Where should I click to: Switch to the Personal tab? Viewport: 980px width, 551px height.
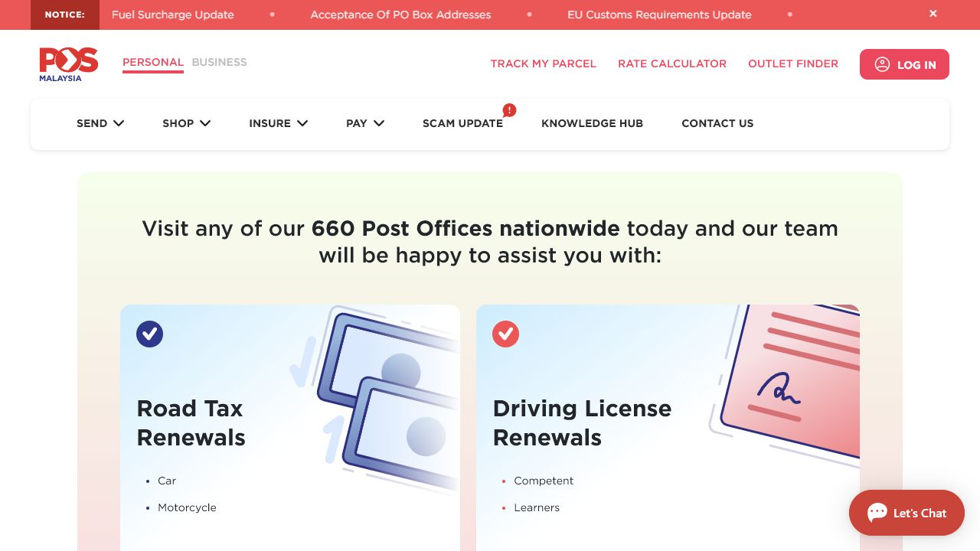click(x=153, y=63)
